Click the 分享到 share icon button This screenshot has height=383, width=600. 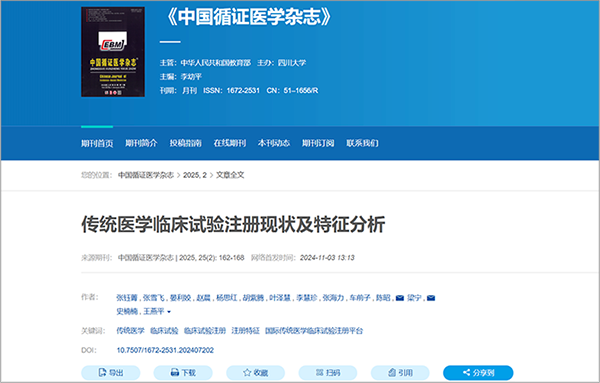(x=478, y=373)
